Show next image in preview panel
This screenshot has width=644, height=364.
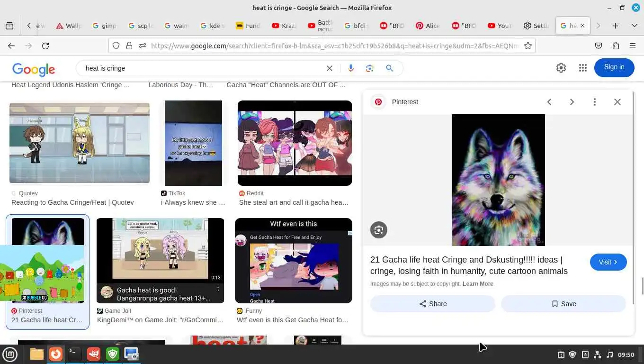572,102
